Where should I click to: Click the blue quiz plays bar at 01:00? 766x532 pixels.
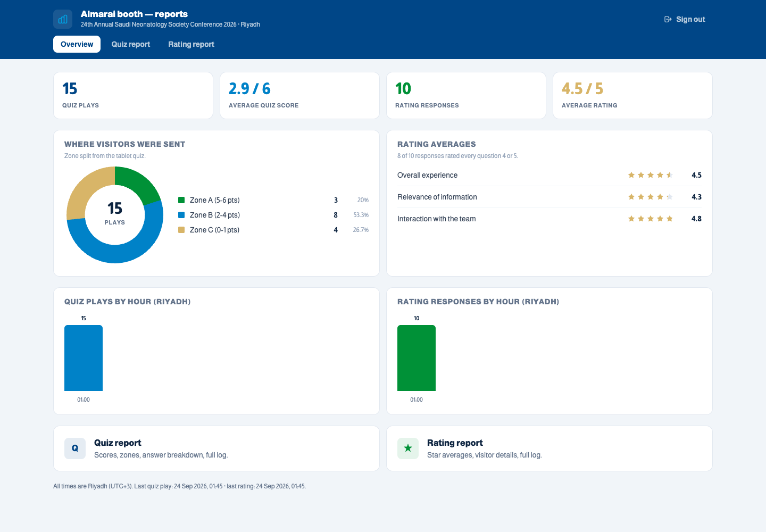pyautogui.click(x=84, y=358)
